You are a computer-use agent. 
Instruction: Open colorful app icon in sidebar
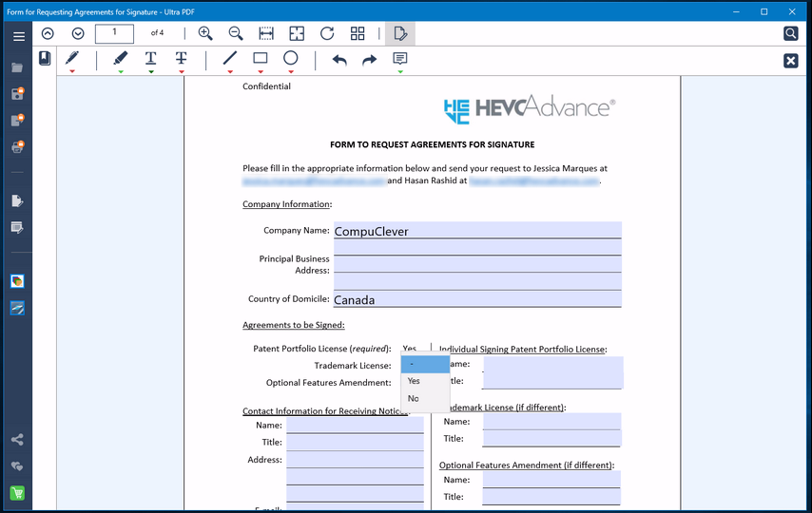(17, 281)
